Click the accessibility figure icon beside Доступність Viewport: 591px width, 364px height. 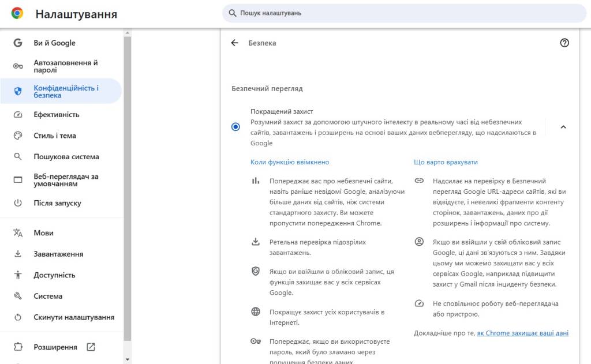[18, 275]
